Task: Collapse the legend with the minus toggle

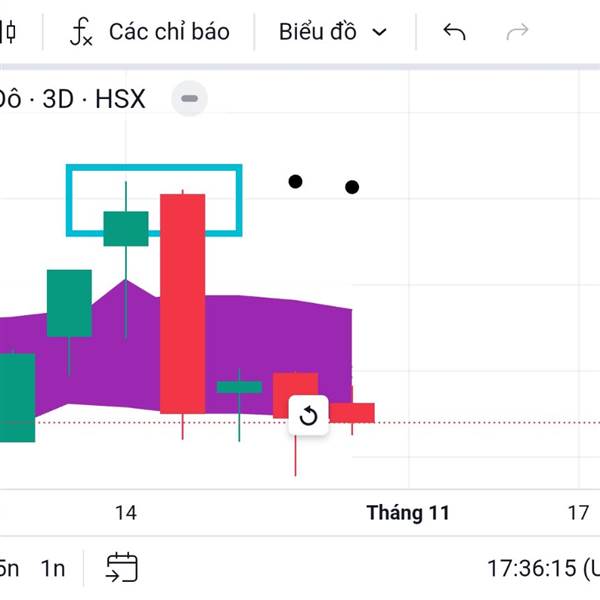Action: (x=190, y=99)
